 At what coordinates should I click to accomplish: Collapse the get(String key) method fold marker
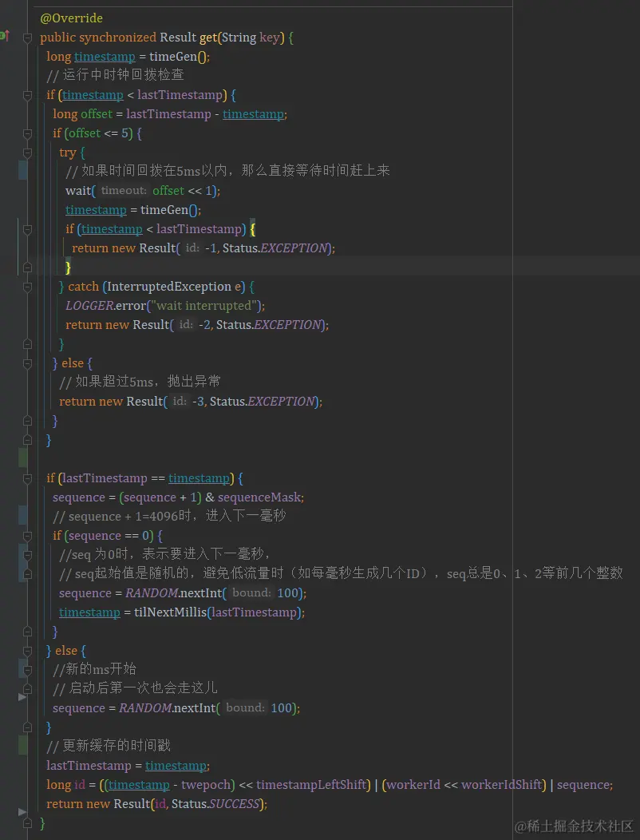tap(27, 38)
